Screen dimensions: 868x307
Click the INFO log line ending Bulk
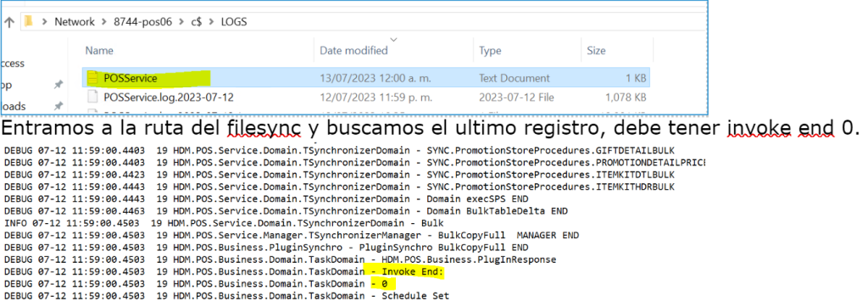(224, 223)
